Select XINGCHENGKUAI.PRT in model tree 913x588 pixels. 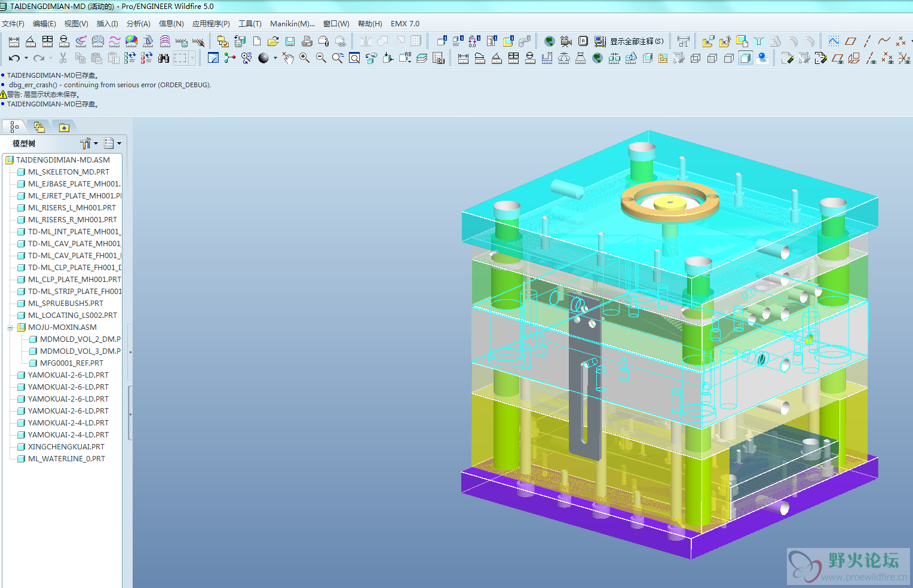tap(66, 447)
